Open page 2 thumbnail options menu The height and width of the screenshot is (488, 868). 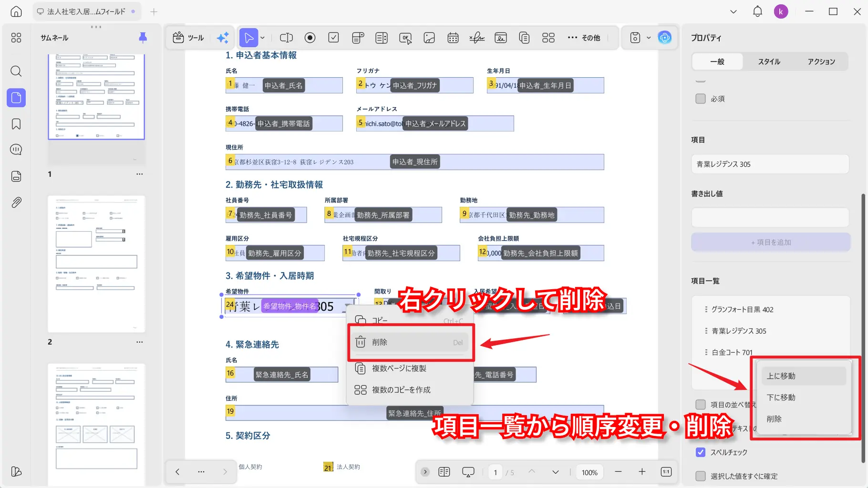(140, 342)
